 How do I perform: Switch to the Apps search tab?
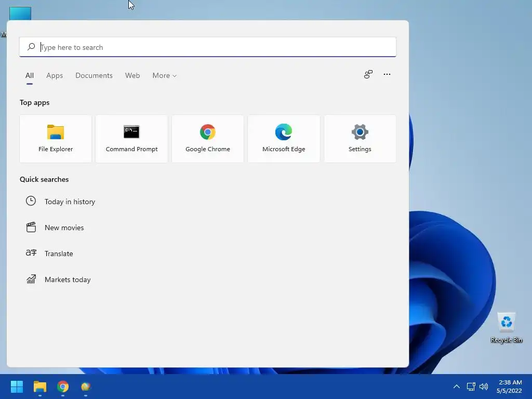coord(55,76)
